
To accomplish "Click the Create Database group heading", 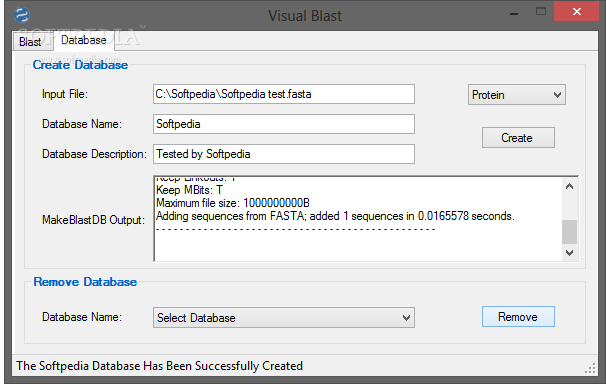I will click(80, 65).
